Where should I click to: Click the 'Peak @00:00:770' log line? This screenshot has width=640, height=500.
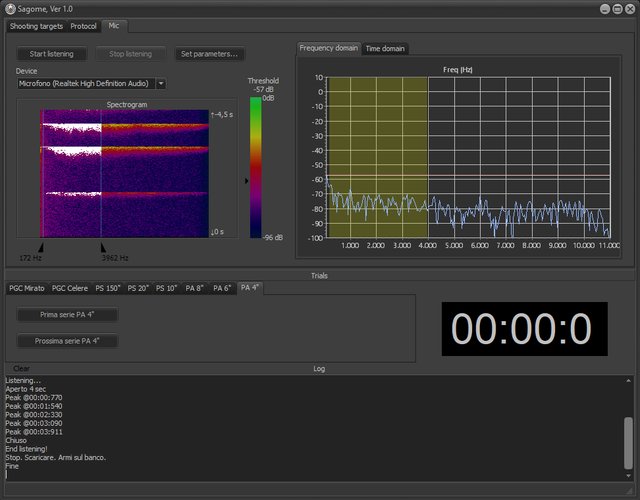(34, 398)
